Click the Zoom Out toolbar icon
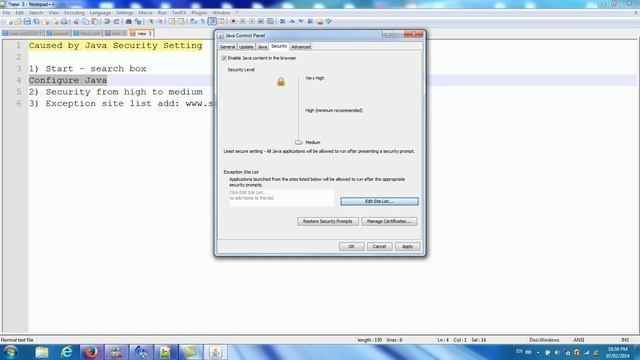The width and height of the screenshot is (640, 360). point(160,21)
